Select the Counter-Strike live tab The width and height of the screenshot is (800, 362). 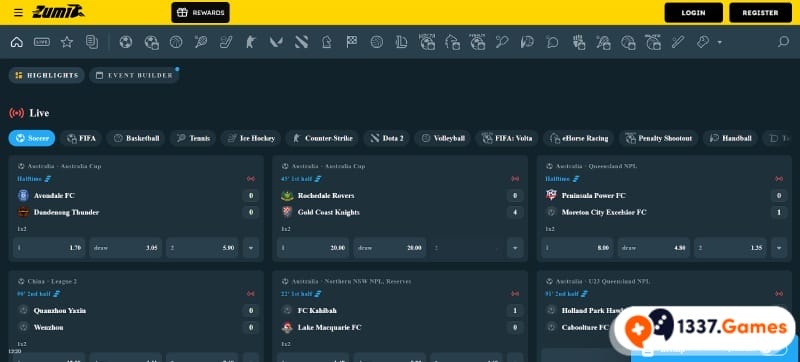(322, 138)
